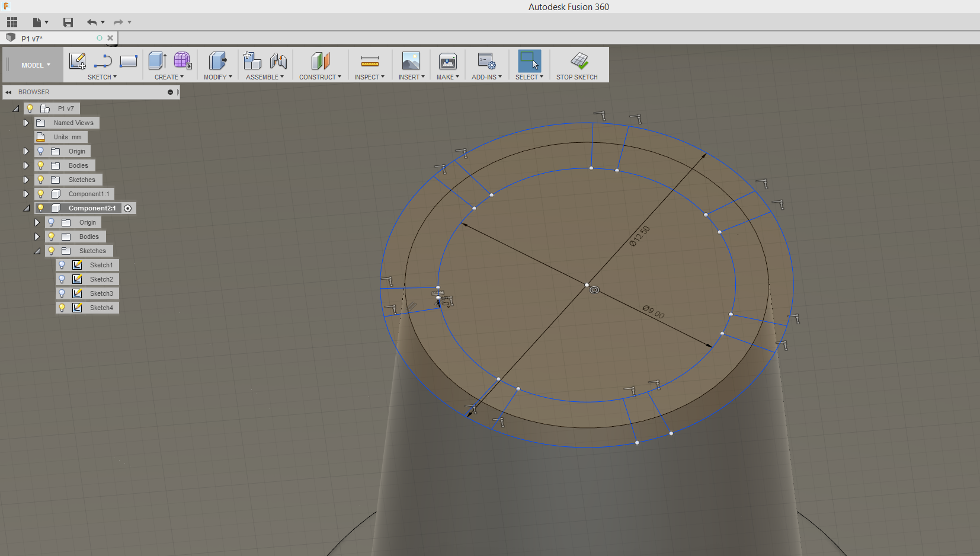This screenshot has height=556, width=980.
Task: Open the INSPECT menu
Action: tap(370, 77)
